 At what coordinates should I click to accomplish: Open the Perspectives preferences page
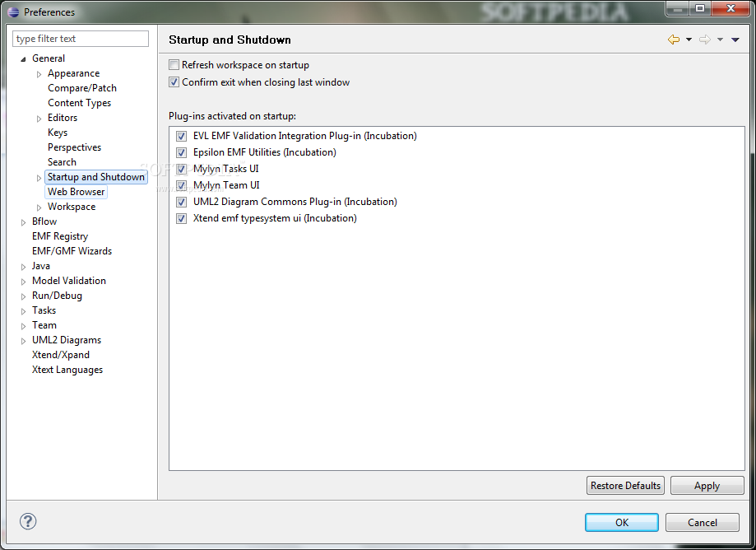coord(74,147)
